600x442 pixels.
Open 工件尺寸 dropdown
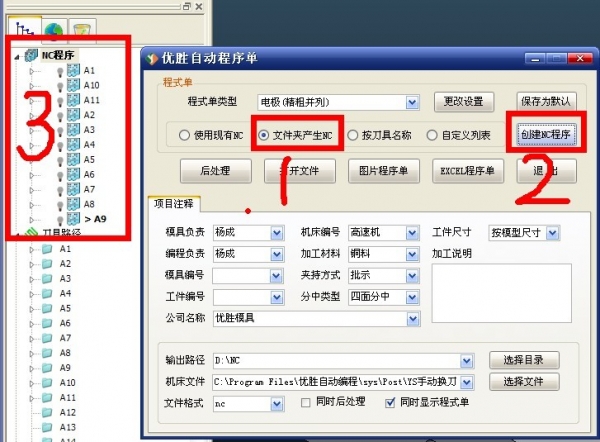point(552,233)
